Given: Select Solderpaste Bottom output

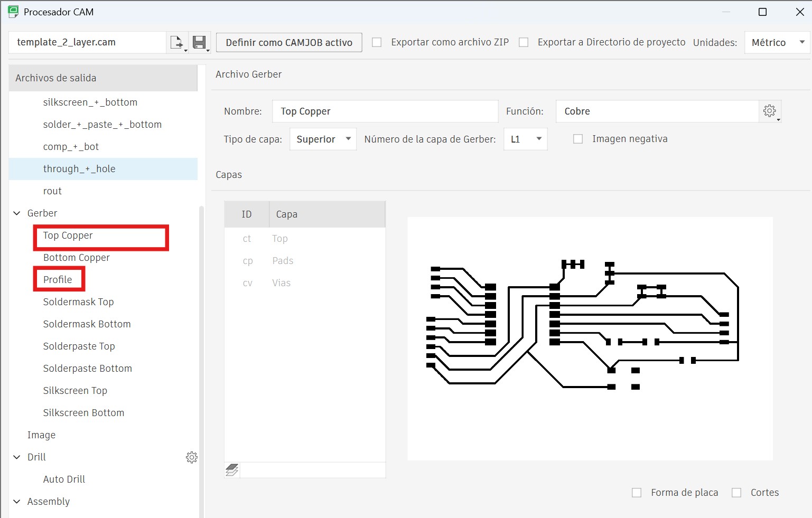Looking at the screenshot, I should point(87,369).
